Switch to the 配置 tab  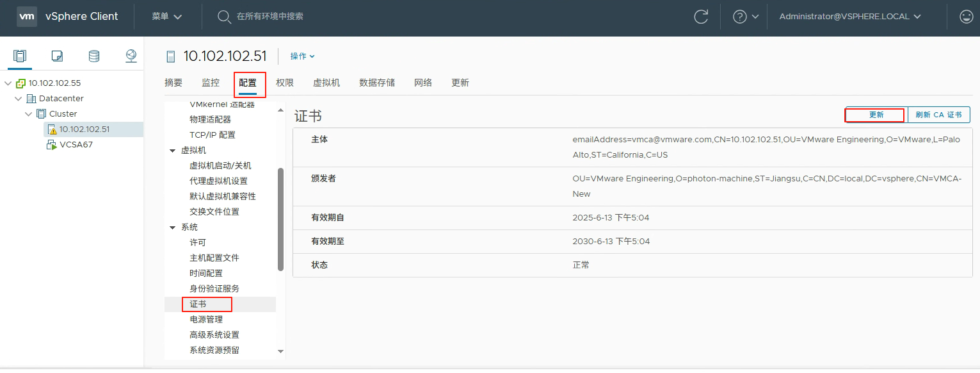point(248,83)
